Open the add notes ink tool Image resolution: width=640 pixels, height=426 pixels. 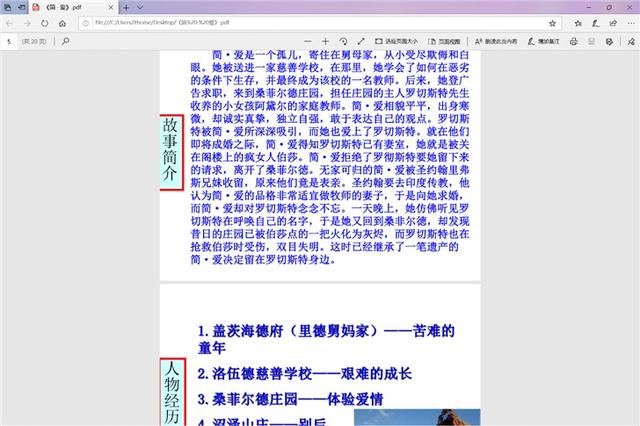544,41
